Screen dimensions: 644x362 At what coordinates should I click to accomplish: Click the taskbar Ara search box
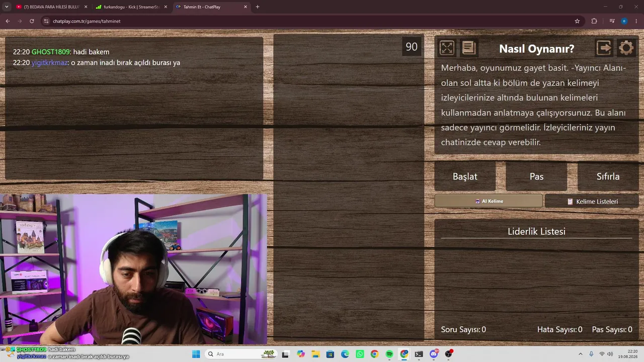242,354
